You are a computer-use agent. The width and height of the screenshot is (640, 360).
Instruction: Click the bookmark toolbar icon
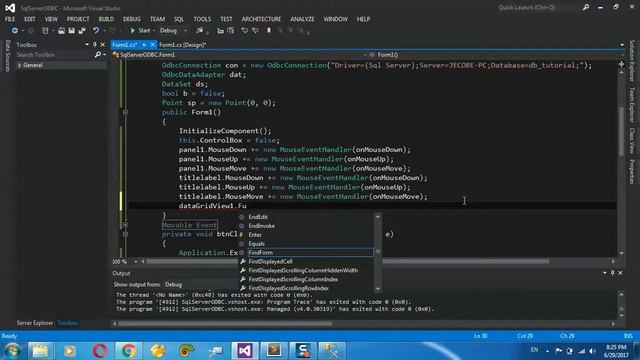click(x=269, y=31)
